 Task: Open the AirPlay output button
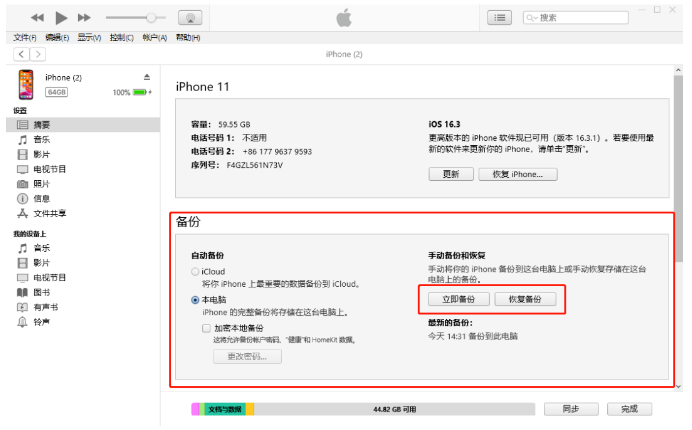(190, 18)
